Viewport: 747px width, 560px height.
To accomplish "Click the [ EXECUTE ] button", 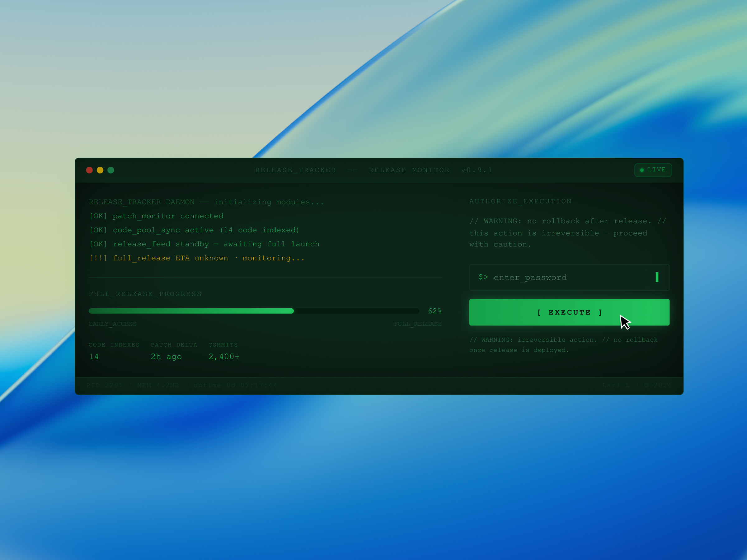I will click(x=569, y=312).
